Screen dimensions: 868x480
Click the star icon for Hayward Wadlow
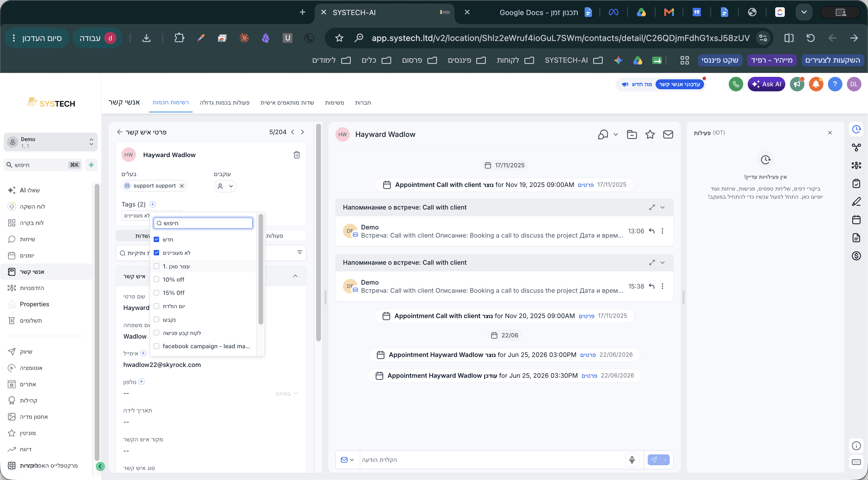(x=650, y=134)
